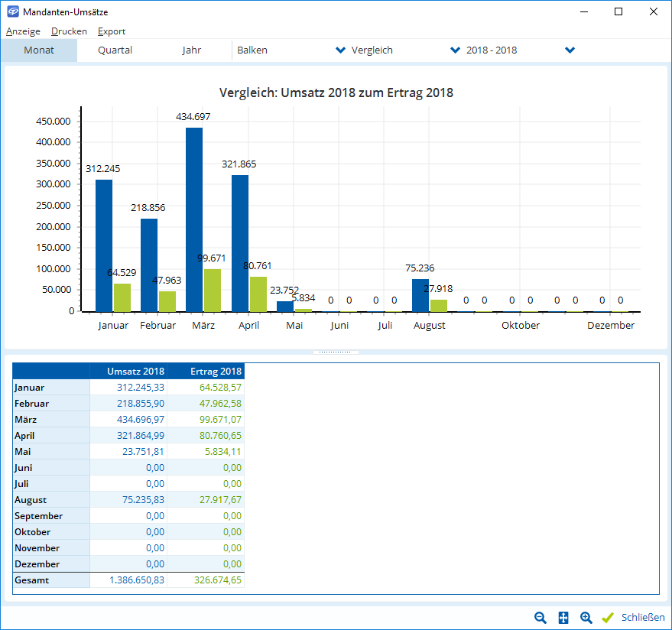Click the splitter handle between chart and table
Screen dimensions: 672x630
click(x=336, y=352)
